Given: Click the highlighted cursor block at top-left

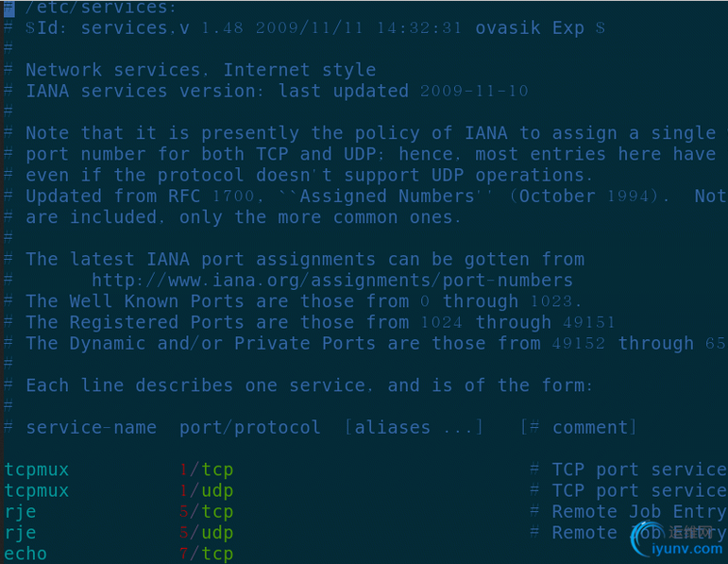Looking at the screenshot, I should 9,9.
